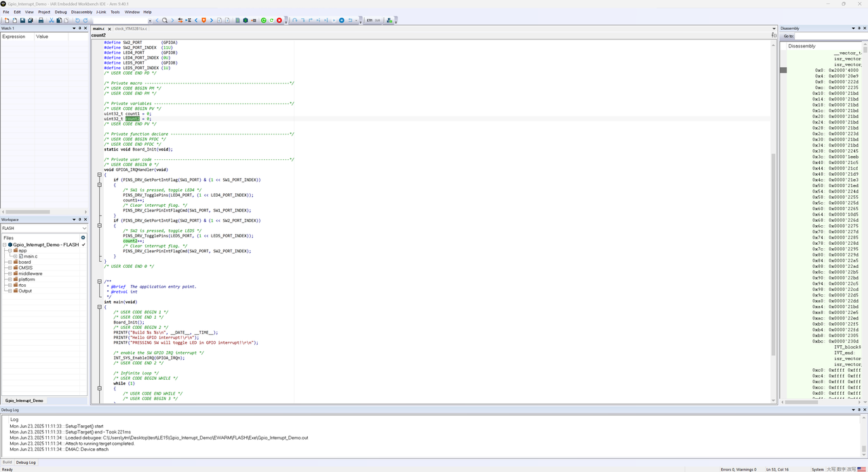868x472 pixels.
Task: Select main.c in the workspace tree
Action: (31, 256)
